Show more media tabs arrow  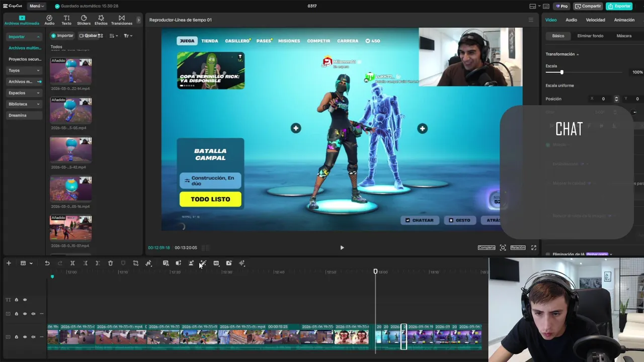pos(139,20)
